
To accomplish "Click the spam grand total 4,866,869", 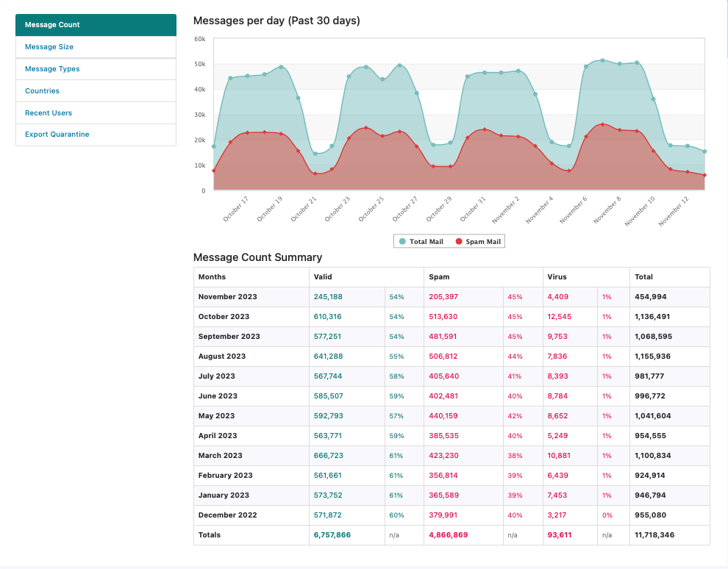I will [449, 534].
